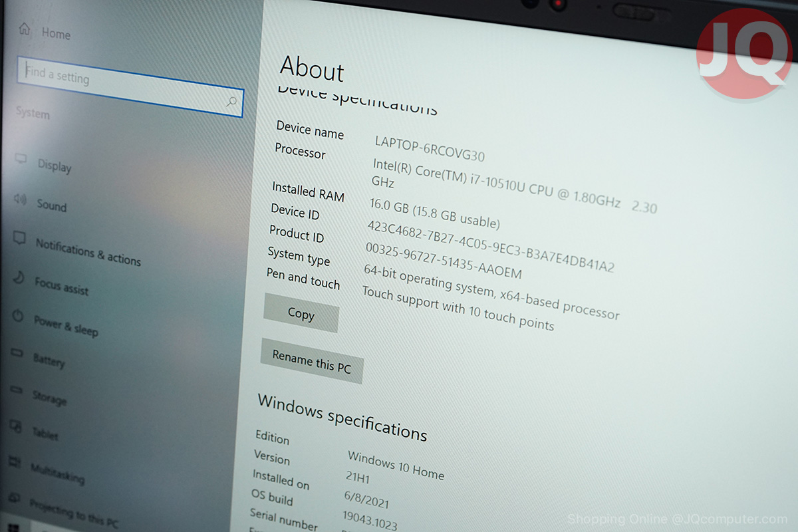The height and width of the screenshot is (532, 798).
Task: Select the 16.0 GB installed RAM value
Action: point(434,213)
